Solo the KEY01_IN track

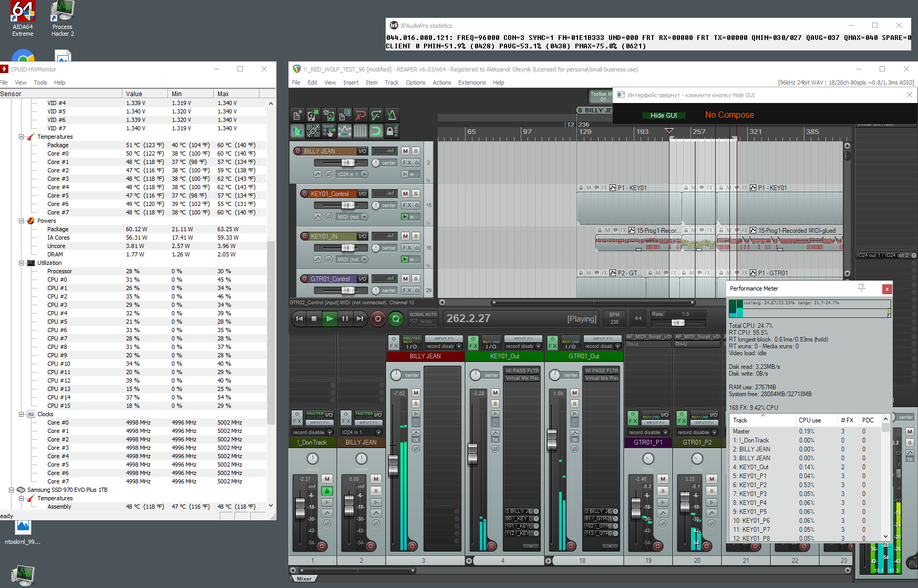(416, 236)
